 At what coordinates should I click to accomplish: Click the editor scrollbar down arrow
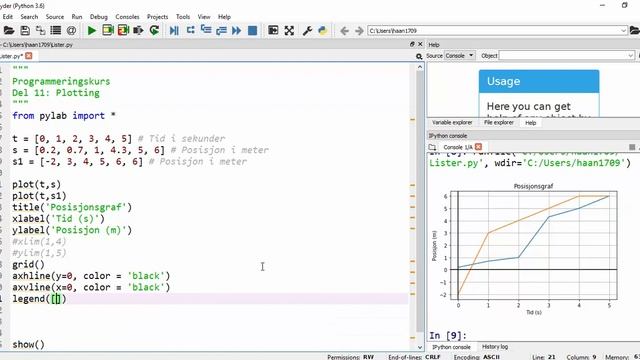click(x=420, y=347)
